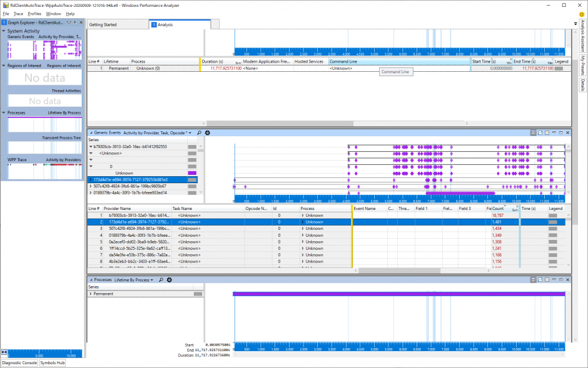Open the Generic Events view editor gear
The height and width of the screenshot is (368, 588).
tap(207, 132)
